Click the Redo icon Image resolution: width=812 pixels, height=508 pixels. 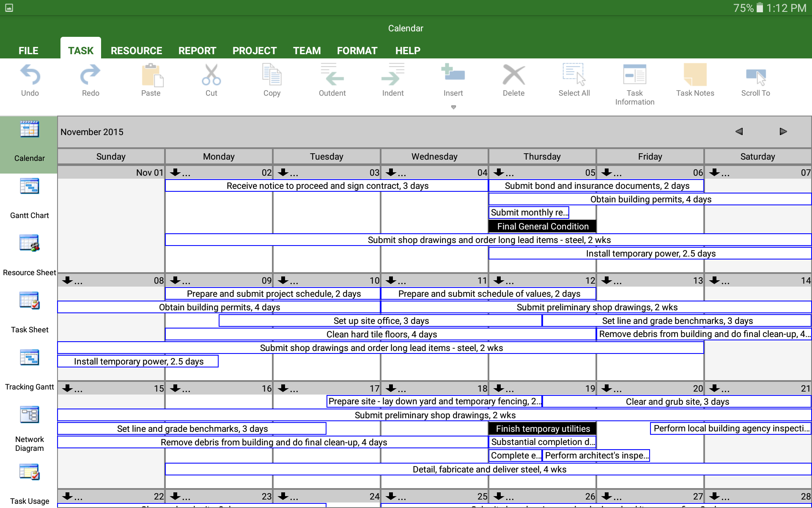pos(91,75)
